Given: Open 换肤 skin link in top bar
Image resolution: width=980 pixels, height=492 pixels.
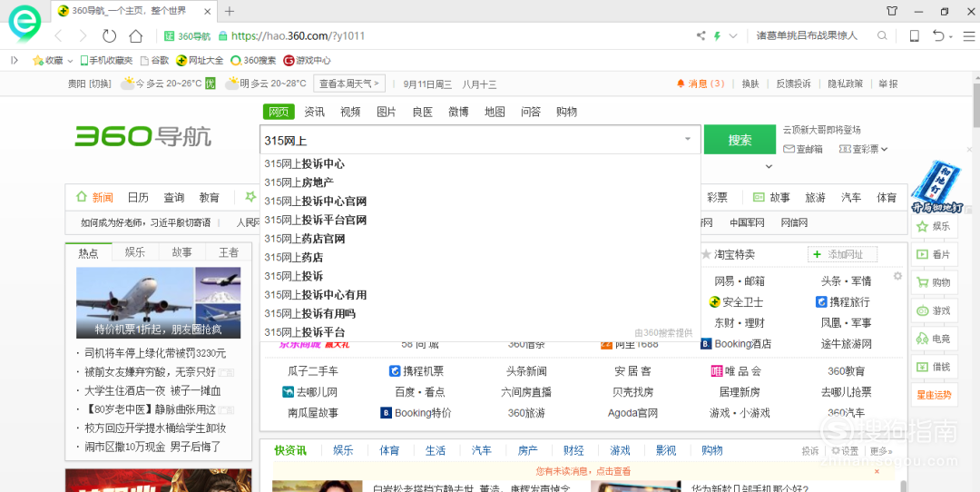Looking at the screenshot, I should (x=750, y=84).
